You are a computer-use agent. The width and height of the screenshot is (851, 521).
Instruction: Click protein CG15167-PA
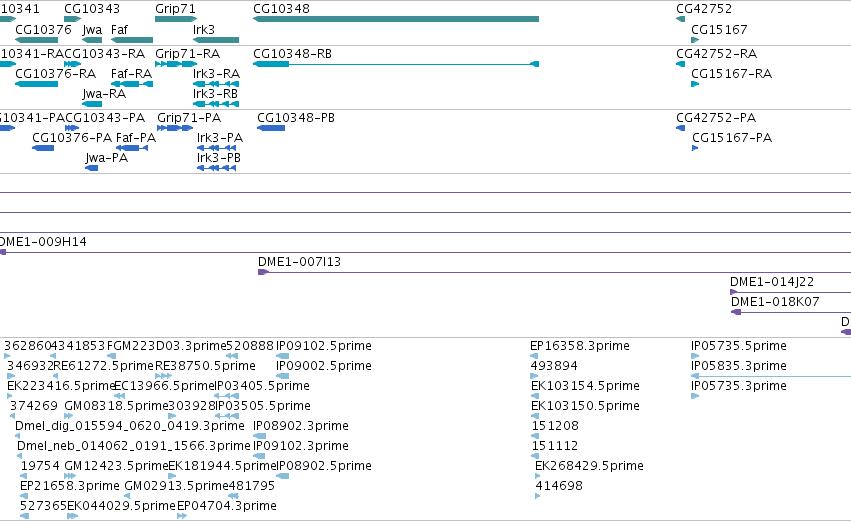pos(732,138)
